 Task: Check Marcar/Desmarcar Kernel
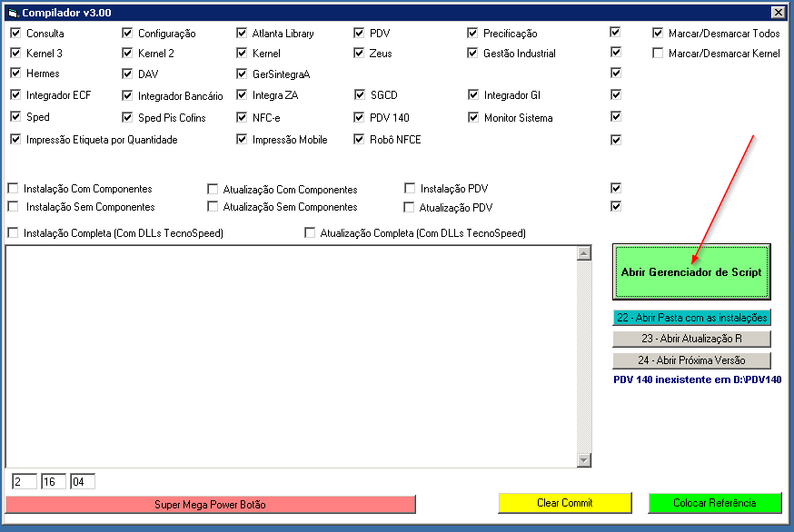pyautogui.click(x=658, y=53)
